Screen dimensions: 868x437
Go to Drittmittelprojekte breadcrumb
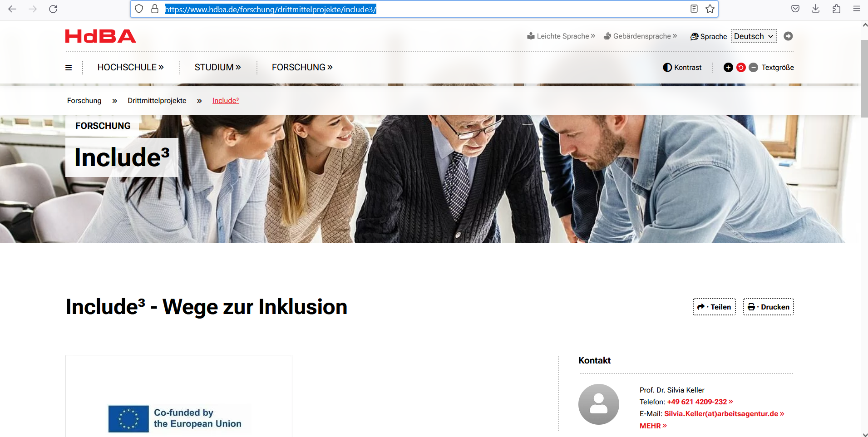(157, 101)
